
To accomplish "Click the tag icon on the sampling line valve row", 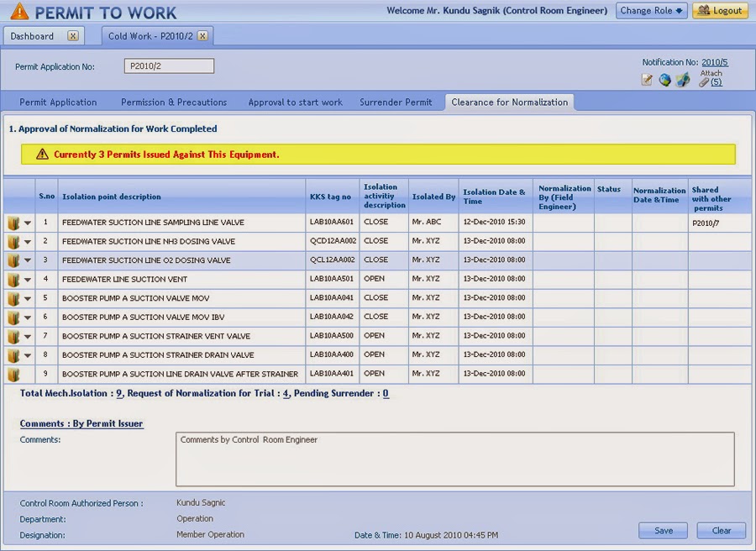I will coord(14,222).
